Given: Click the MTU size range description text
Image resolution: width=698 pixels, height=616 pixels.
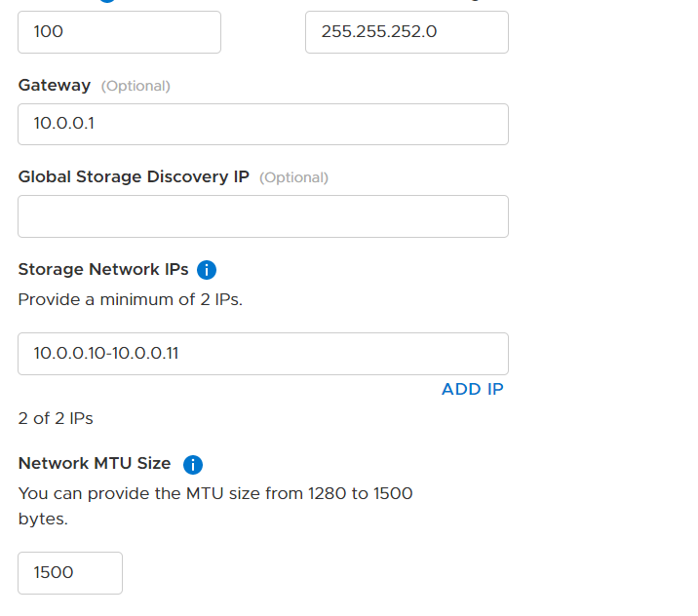Looking at the screenshot, I should (215, 494).
